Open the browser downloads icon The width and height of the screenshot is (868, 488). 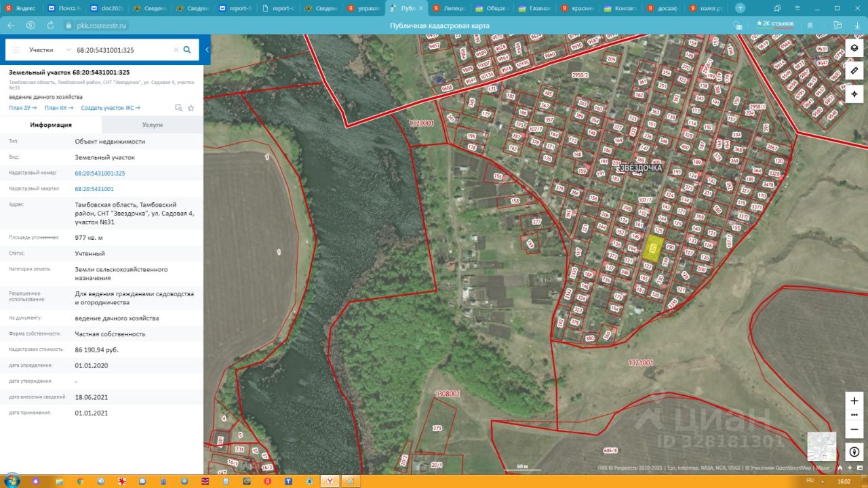coord(856,25)
